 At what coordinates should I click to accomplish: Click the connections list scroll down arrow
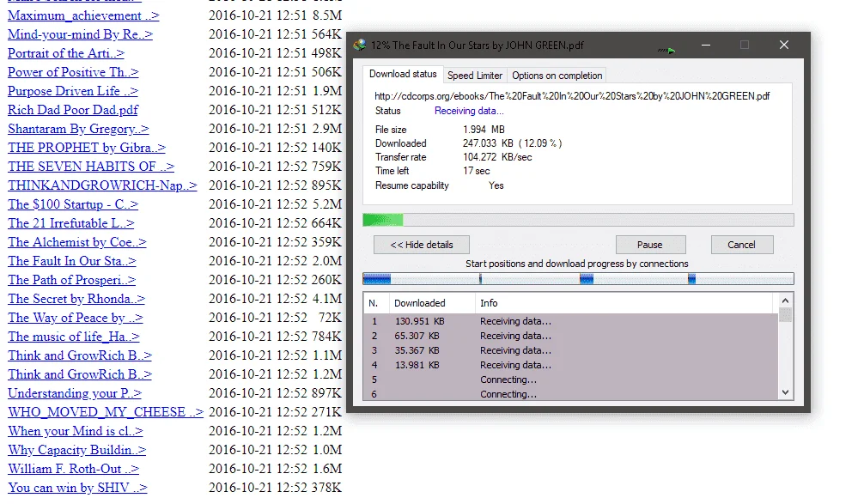coord(785,392)
